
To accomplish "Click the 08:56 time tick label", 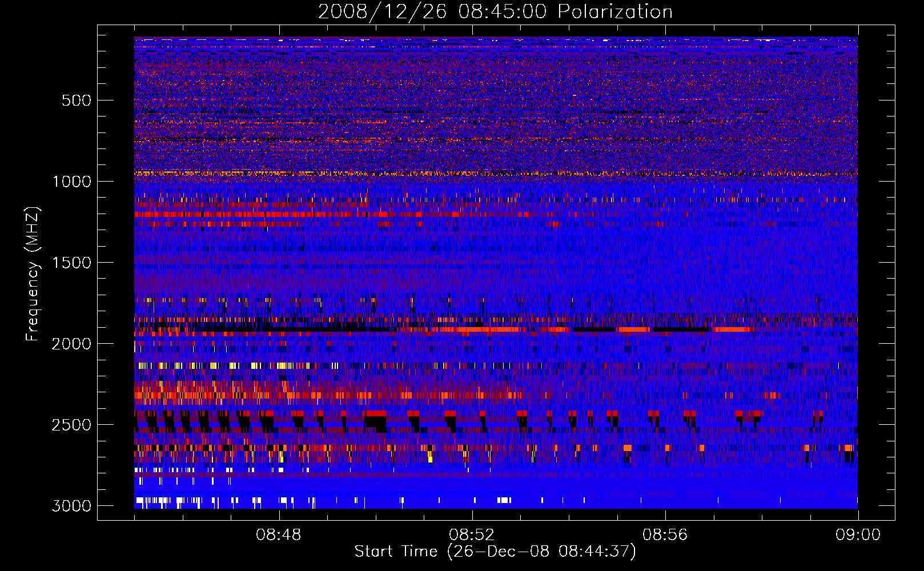I will click(665, 535).
